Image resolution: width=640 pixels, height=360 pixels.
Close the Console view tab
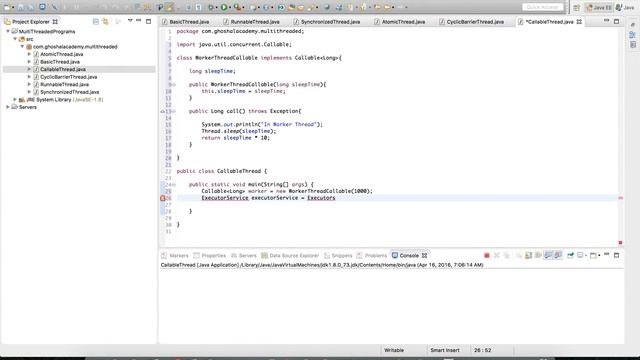click(424, 256)
